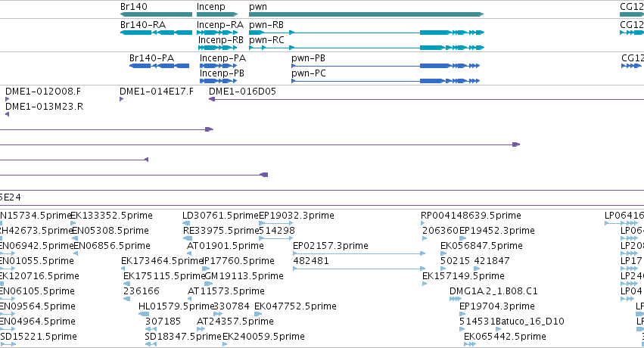Select the IP17760.5prime EST label
Screen dimensions: 644x348
click(x=238, y=262)
